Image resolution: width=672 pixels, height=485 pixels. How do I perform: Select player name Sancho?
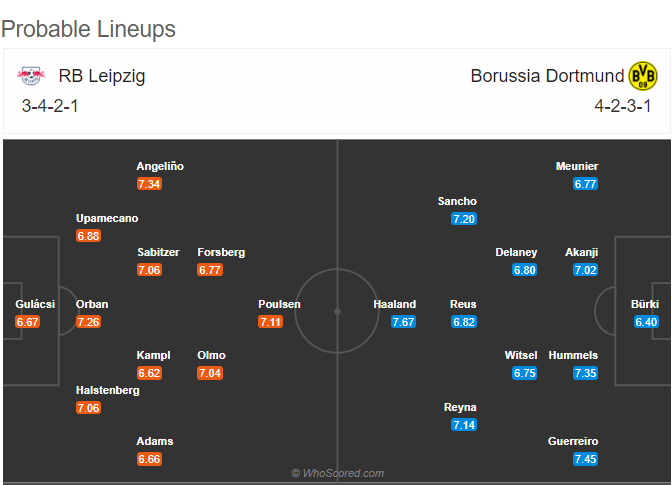[x=457, y=201]
